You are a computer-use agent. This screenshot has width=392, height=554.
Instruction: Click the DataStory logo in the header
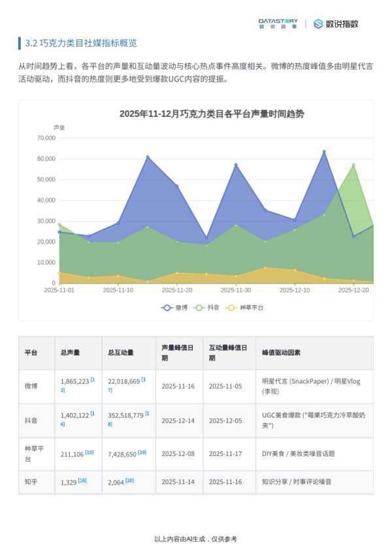[278, 24]
